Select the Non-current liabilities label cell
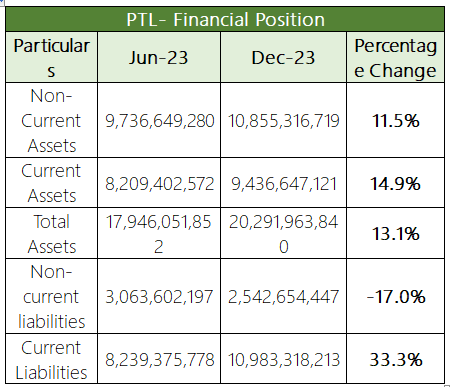 51,296
